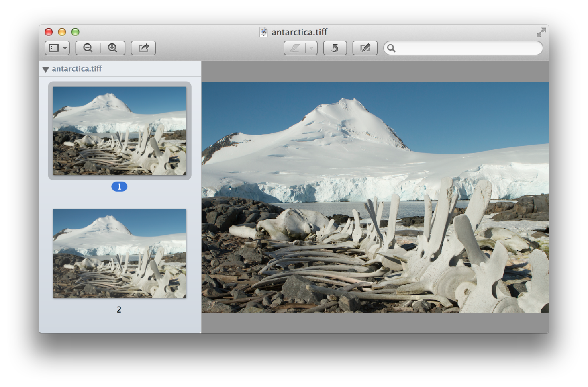The image size is (588, 387).
Task: Select page 2 thumbnail in sidebar
Action: click(x=120, y=253)
